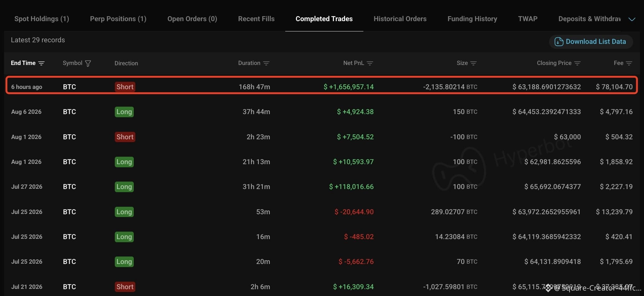Click Long badge in the 53m row
This screenshot has height=296, width=644.
[124, 212]
